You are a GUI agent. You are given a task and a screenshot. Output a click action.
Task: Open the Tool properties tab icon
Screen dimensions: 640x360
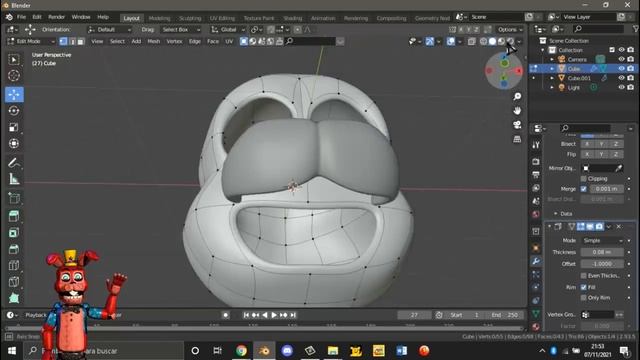coord(536,145)
